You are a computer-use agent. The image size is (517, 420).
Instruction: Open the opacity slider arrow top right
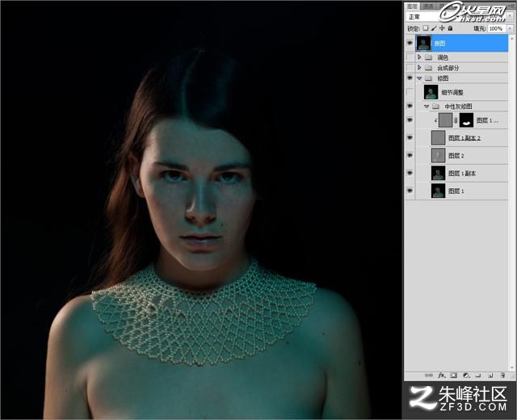click(x=511, y=16)
